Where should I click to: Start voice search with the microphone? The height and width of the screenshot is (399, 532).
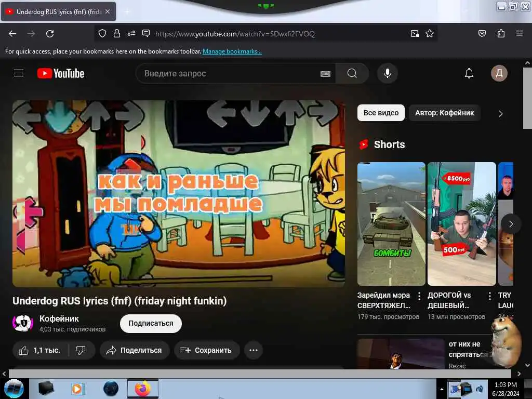click(388, 73)
